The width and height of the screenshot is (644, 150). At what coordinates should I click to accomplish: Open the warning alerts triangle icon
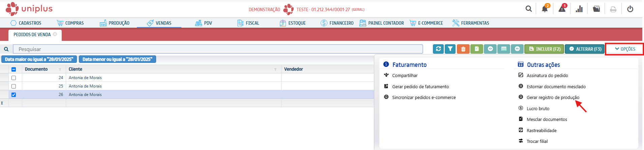pyautogui.click(x=562, y=9)
